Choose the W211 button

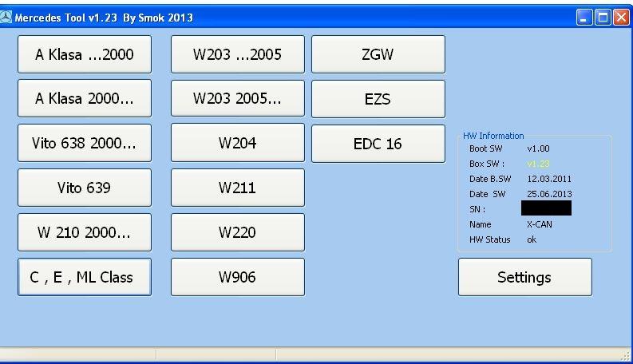click(x=238, y=188)
